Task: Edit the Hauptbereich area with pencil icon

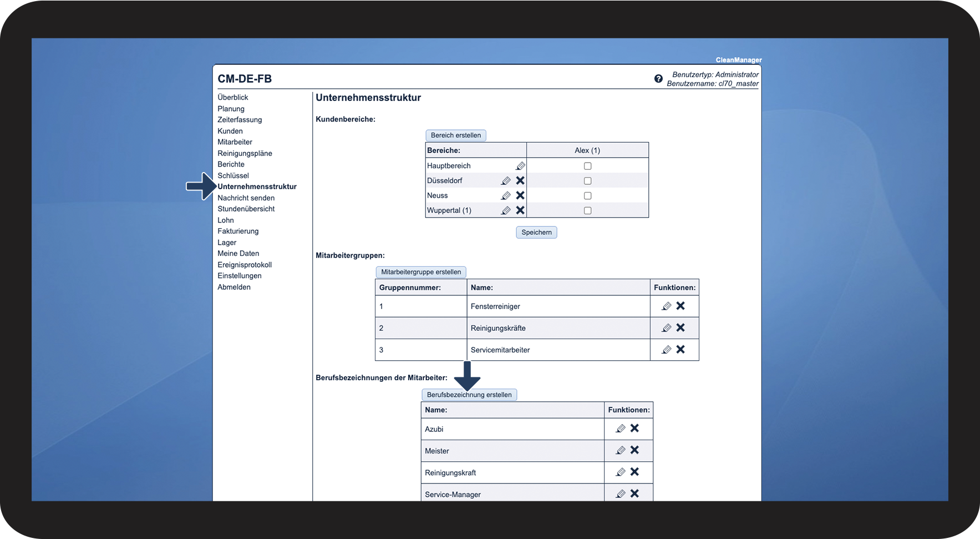Action: click(520, 166)
